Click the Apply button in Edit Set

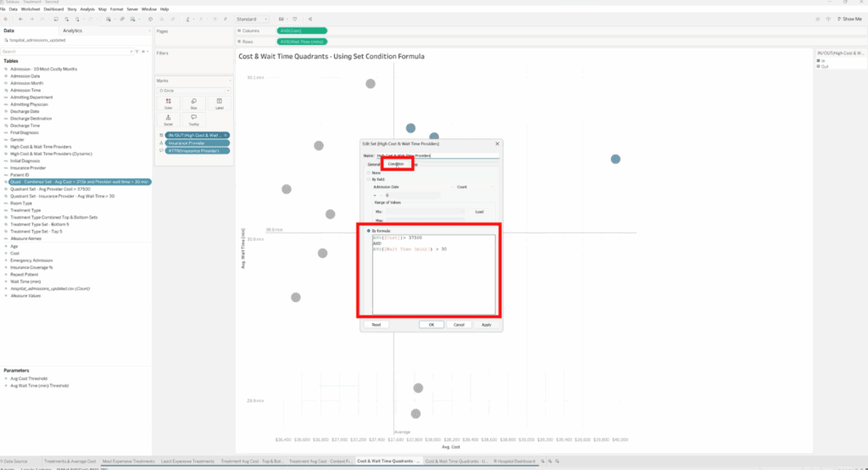486,325
